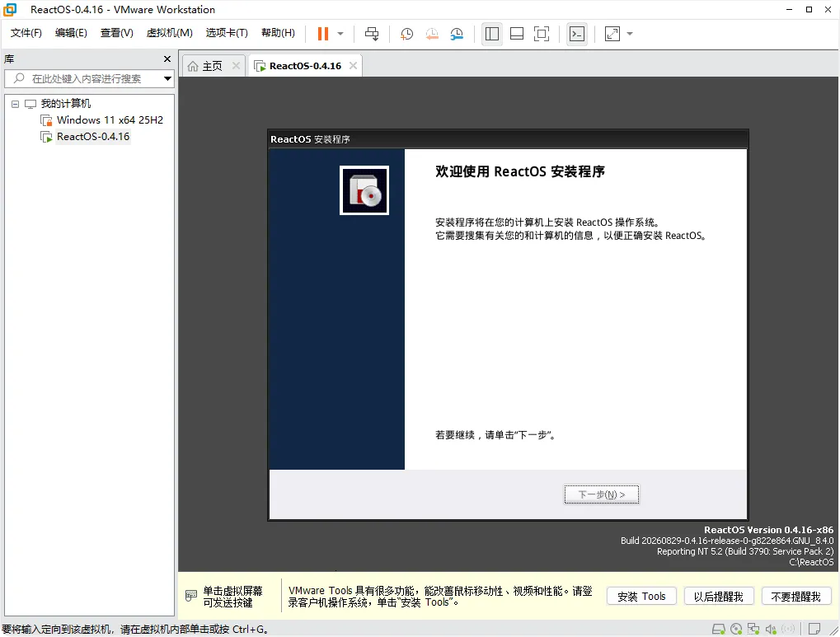Enter full screen mode icon
Screen dimensions: 840x637
pyautogui.click(x=542, y=34)
